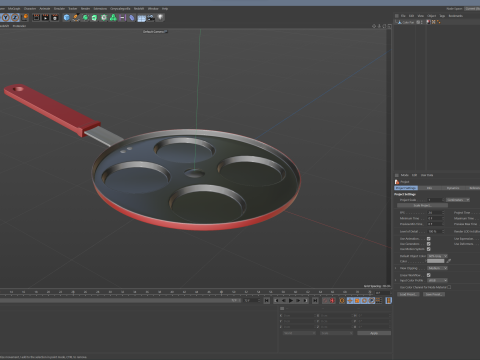Click the Save Preset button
The width and height of the screenshot is (480, 360).
[x=434, y=294]
